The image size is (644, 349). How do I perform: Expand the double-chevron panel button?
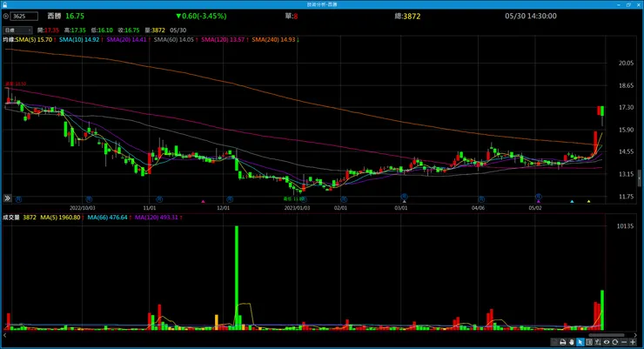pyautogui.click(x=7, y=198)
